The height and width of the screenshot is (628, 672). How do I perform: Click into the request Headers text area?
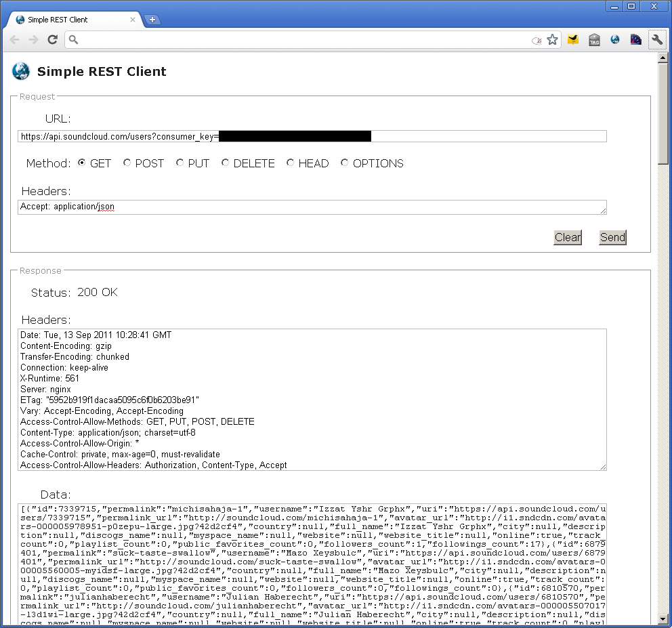coord(312,207)
